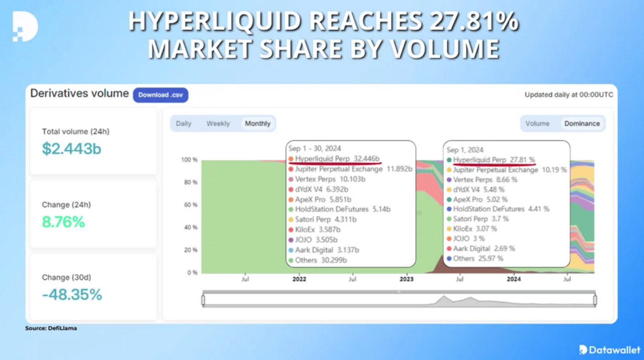
Task: Select the Monthly interval tab
Action: [x=258, y=124]
